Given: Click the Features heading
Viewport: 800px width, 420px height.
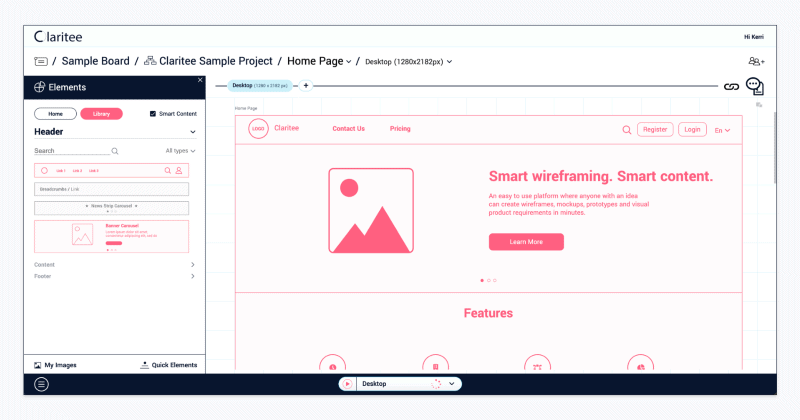Looking at the screenshot, I should pos(488,313).
